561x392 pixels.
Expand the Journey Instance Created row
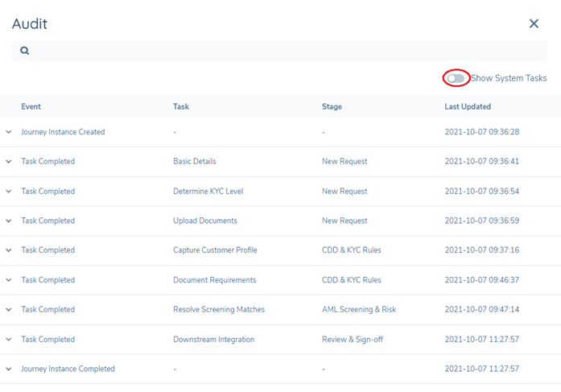coord(9,132)
